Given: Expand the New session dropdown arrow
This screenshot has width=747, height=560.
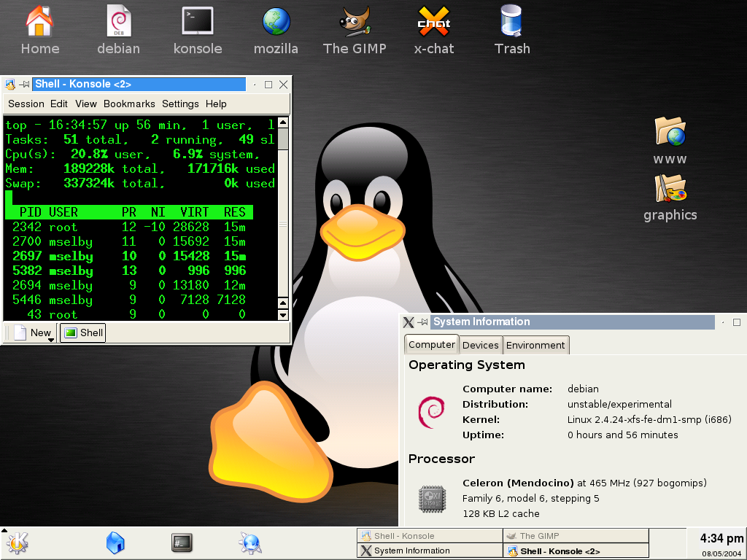Looking at the screenshot, I should [51, 340].
